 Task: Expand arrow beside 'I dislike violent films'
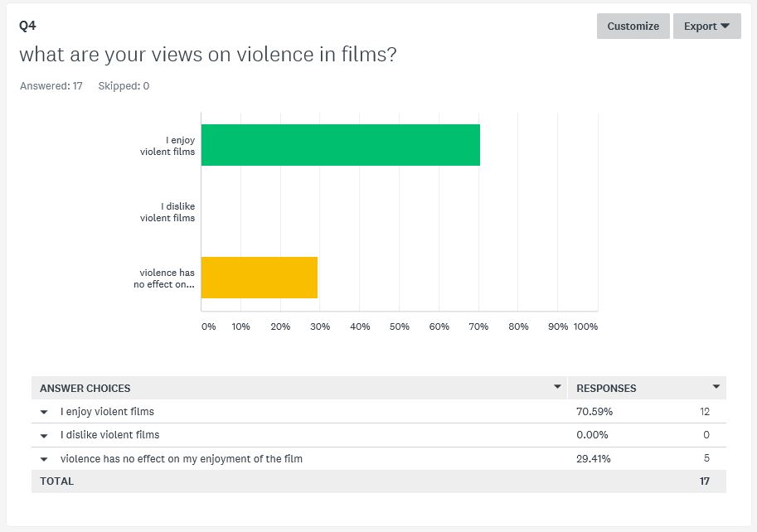pyautogui.click(x=44, y=436)
